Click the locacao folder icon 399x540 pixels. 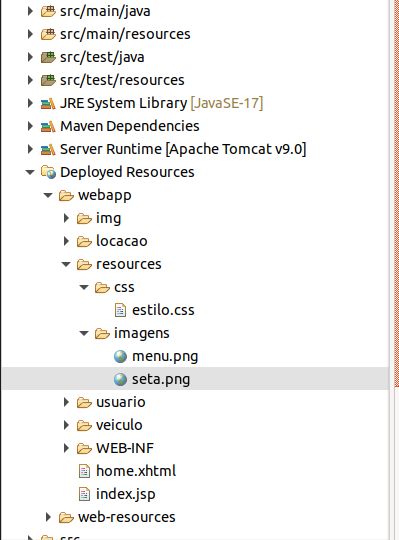click(84, 241)
